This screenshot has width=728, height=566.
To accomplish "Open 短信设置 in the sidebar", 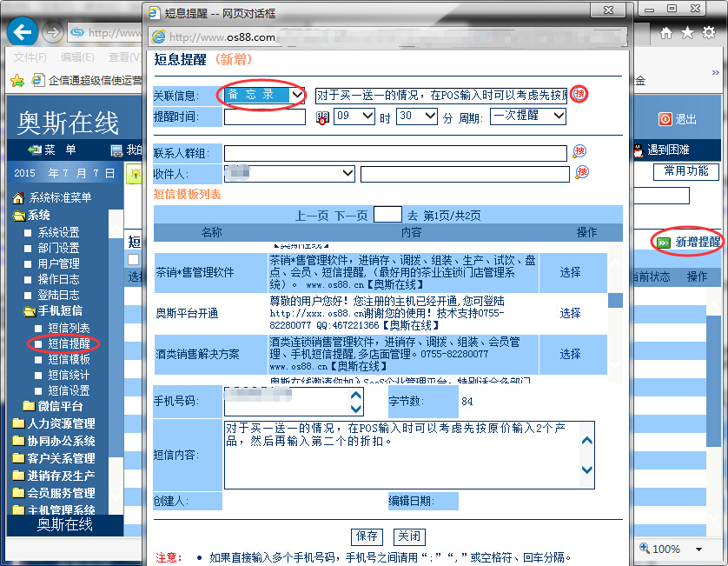I will click(x=69, y=391).
